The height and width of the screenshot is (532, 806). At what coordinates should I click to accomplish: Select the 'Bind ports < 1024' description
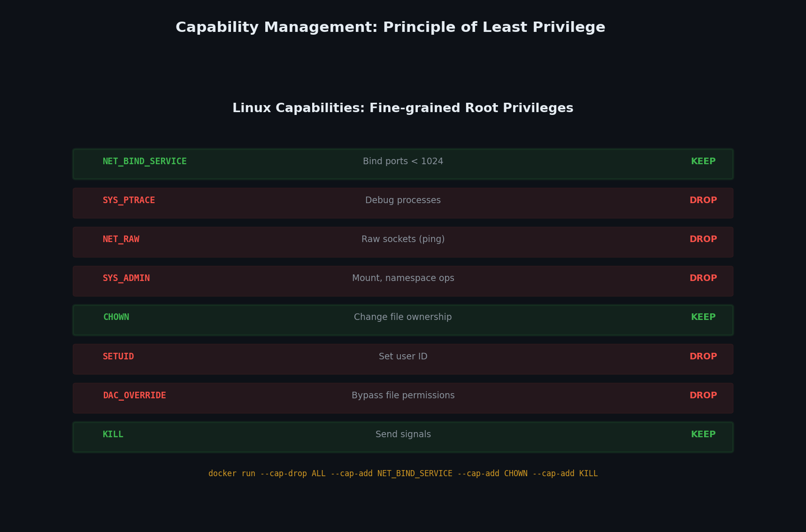tap(403, 161)
